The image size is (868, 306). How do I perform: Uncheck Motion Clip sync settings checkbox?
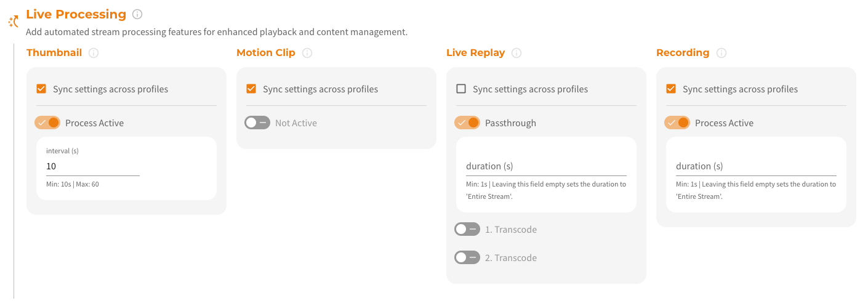tap(251, 89)
